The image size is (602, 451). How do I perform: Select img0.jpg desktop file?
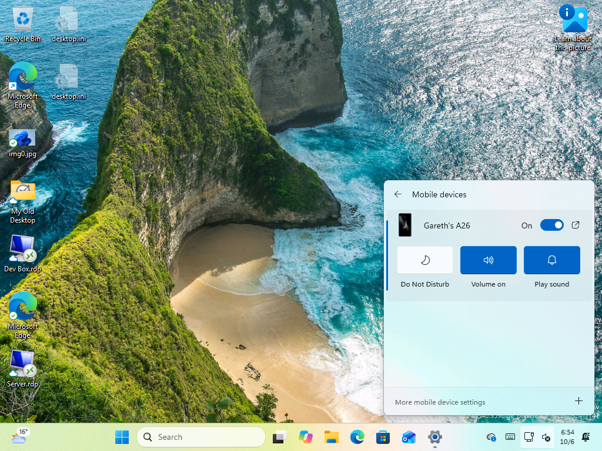(22, 144)
